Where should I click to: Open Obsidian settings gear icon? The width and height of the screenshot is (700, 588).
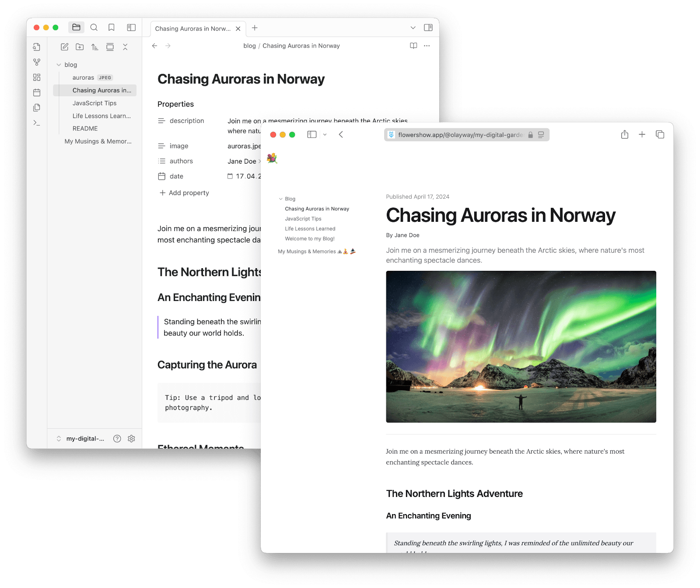[x=131, y=438]
